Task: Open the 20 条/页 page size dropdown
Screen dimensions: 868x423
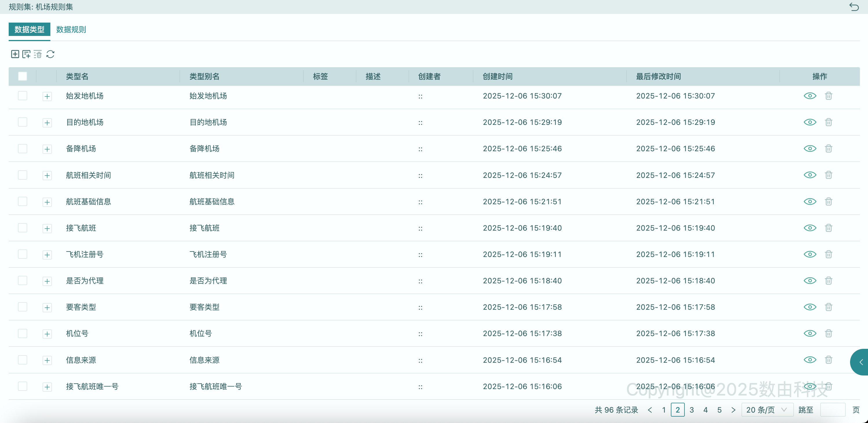Action: [x=767, y=410]
